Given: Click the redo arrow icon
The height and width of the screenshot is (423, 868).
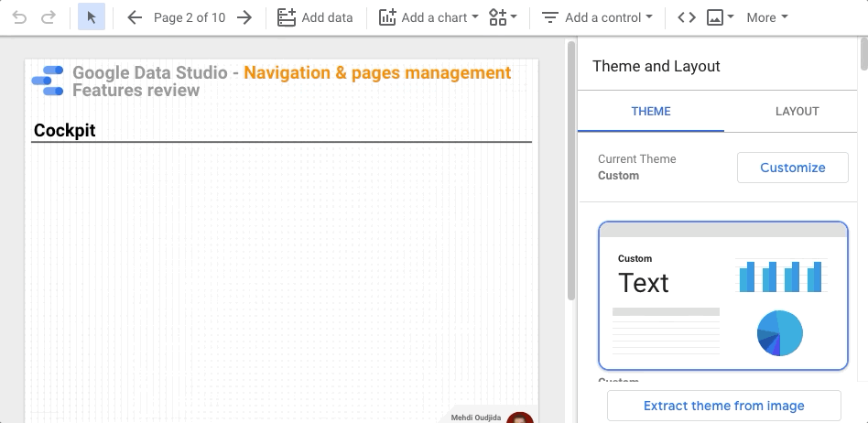Looking at the screenshot, I should [49, 17].
